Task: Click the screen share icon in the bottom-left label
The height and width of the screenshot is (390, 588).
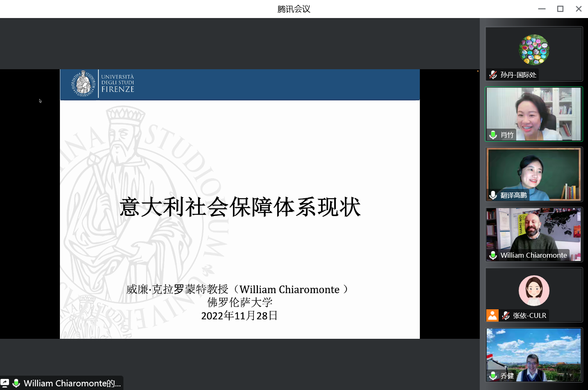Action: (5, 383)
